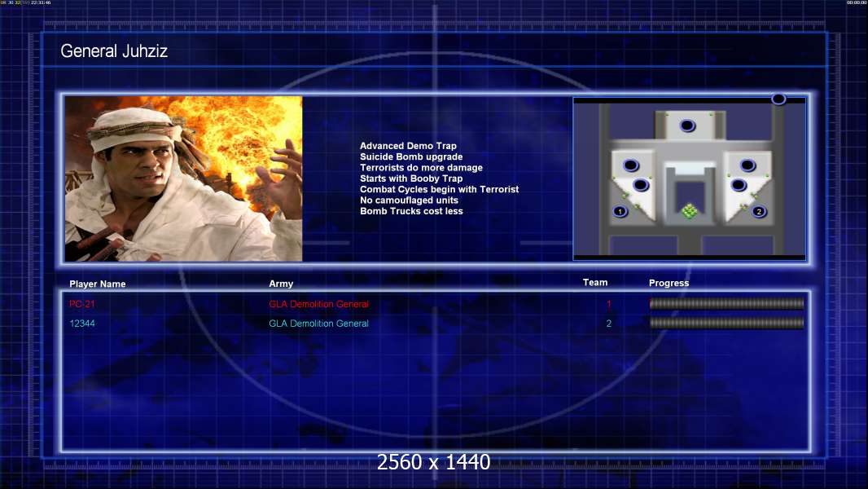
Task: Click the cyan 'GLA Demolition General' army entry
Action: coord(319,324)
